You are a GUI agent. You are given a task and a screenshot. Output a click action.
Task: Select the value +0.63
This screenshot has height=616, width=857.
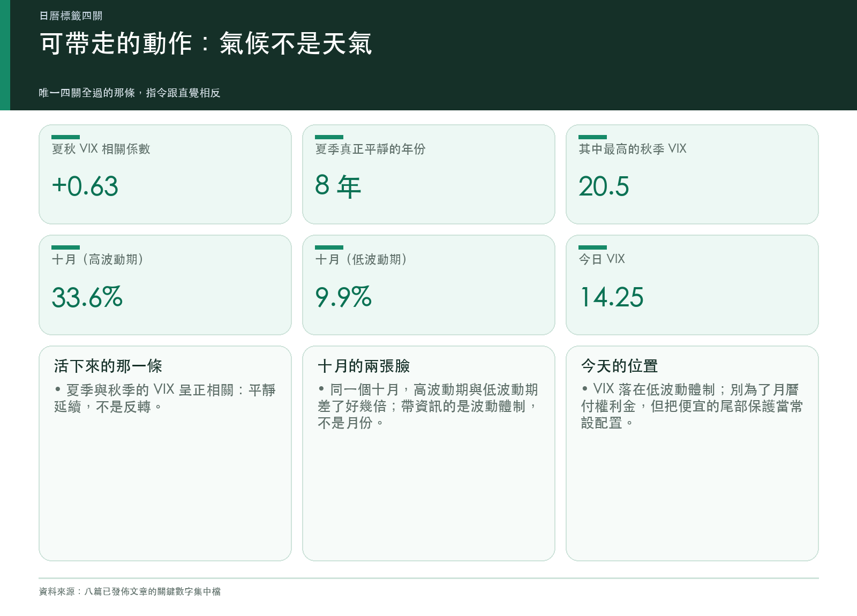85,186
